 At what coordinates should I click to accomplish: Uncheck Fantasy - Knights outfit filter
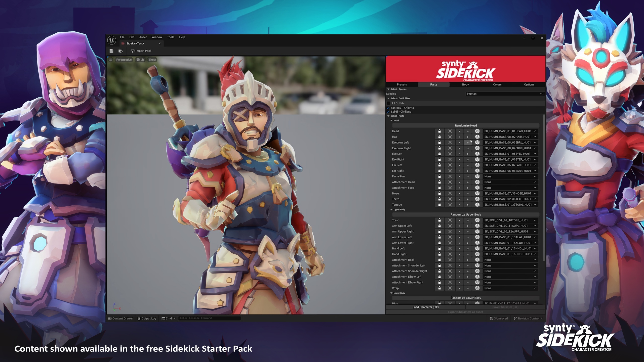388,108
